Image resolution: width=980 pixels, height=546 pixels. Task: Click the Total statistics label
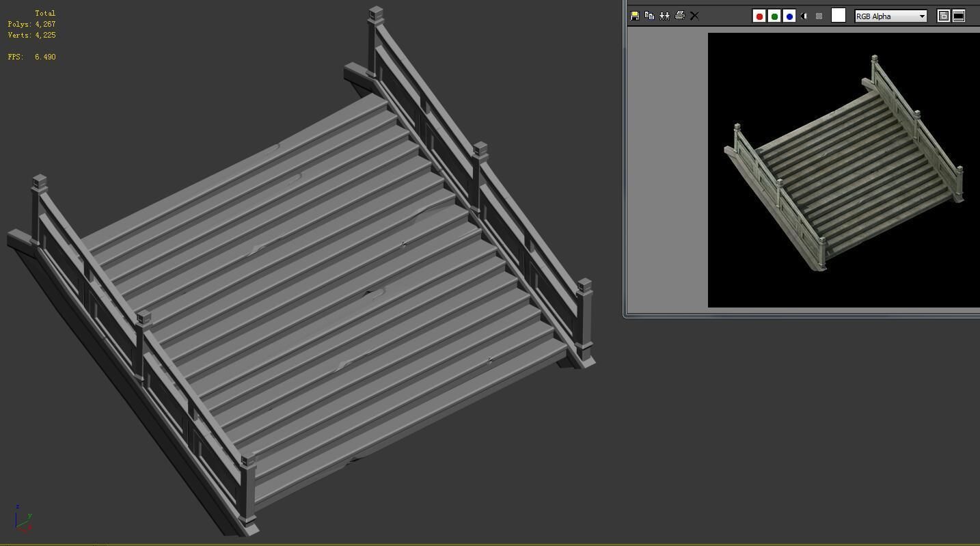[x=46, y=13]
